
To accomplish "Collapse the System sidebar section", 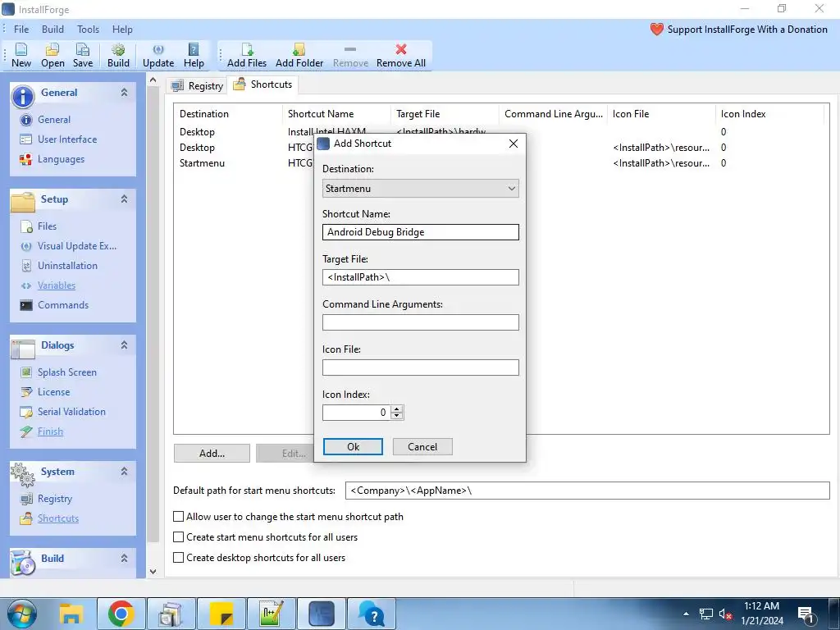I will (x=125, y=472).
